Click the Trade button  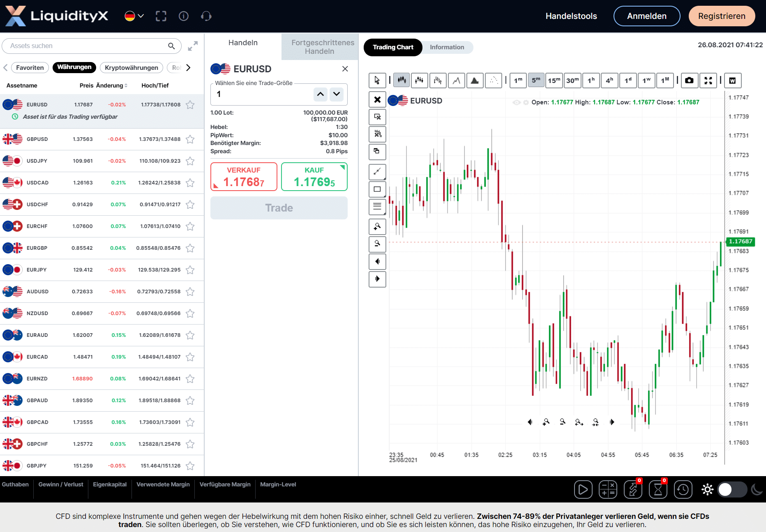[x=279, y=208]
